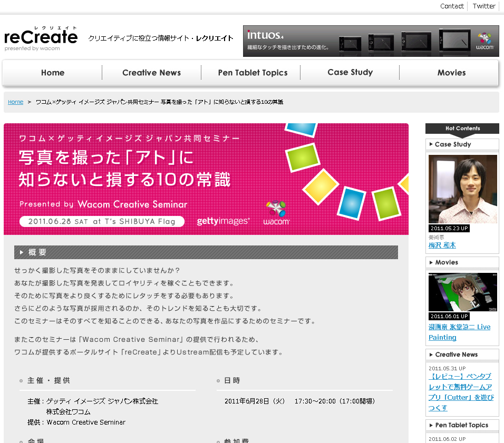The height and width of the screenshot is (443, 504).
Task: Click the Wacom logo in Intuos banner
Action: (x=484, y=42)
